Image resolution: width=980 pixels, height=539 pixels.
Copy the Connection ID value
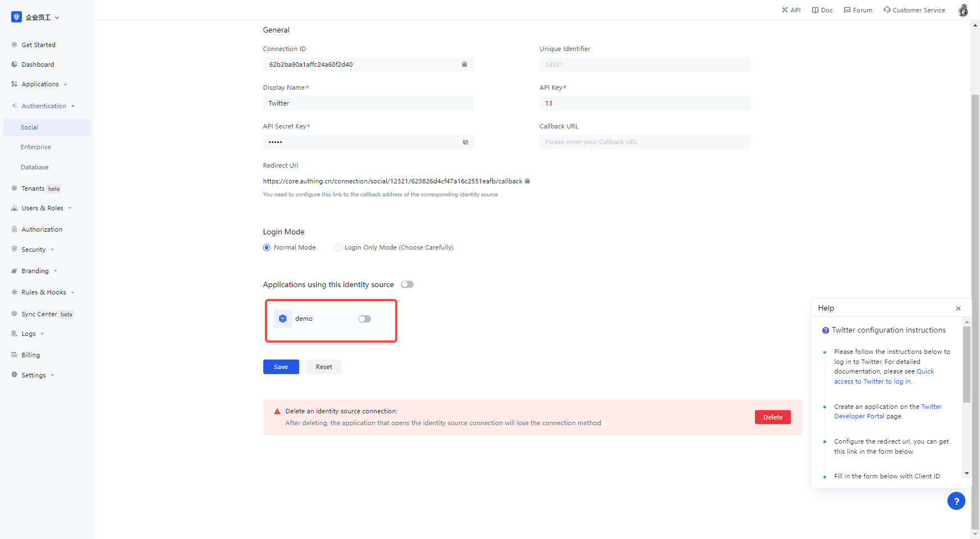[464, 65]
